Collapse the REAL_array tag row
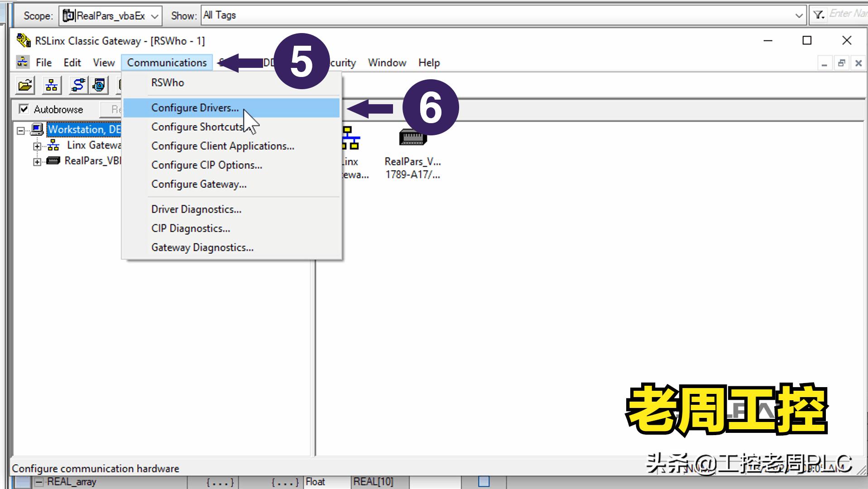Image resolution: width=868 pixels, height=489 pixels. point(39,482)
